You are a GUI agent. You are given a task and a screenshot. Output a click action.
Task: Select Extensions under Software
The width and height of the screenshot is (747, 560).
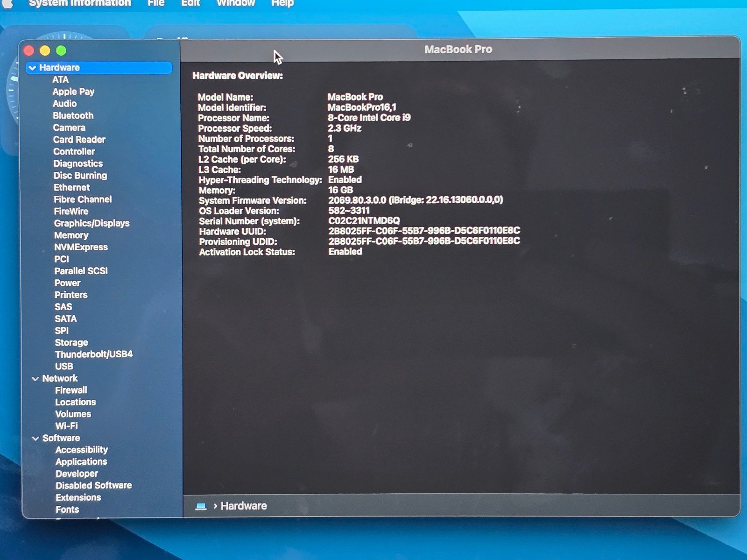tap(78, 498)
